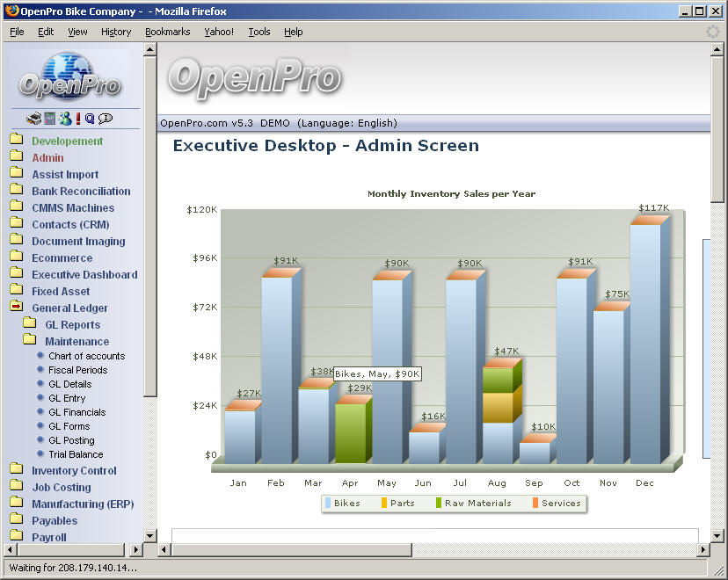This screenshot has height=580, width=728.
Task: Click the print icon in the sidebar toolbar
Action: [x=33, y=118]
